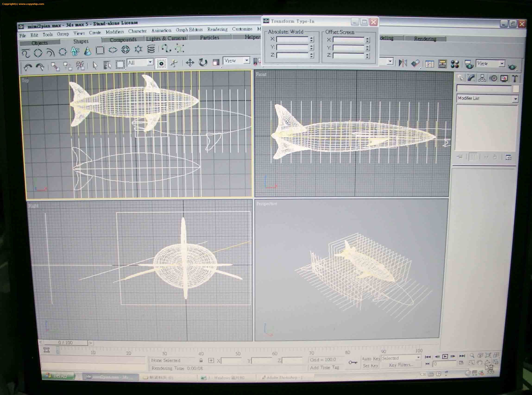Activate Bind to Space Warp tool
The height and width of the screenshot is (395, 532).
coord(80,65)
